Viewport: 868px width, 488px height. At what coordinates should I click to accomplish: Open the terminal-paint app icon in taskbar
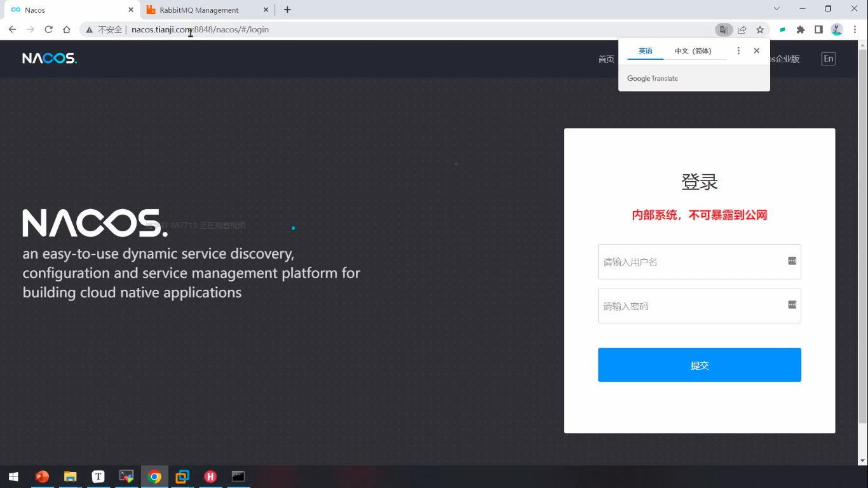pos(126,477)
